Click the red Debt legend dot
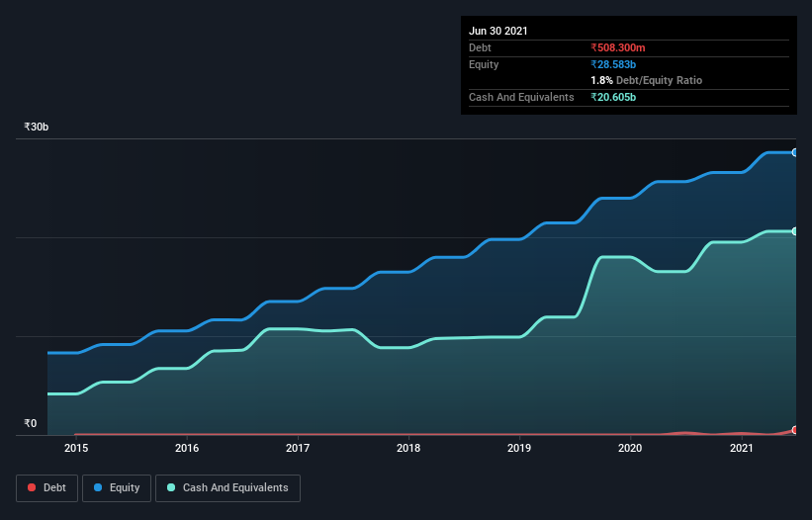Screen dimensions: 812x520 pos(32,487)
